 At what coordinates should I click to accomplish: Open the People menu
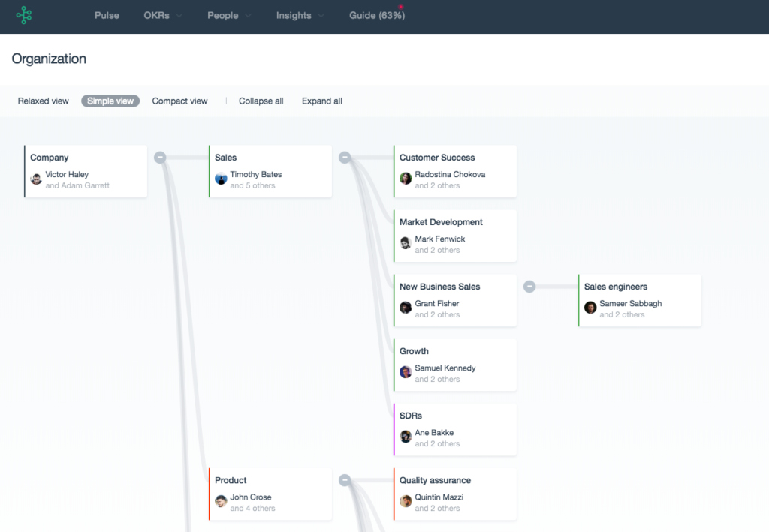coord(222,15)
